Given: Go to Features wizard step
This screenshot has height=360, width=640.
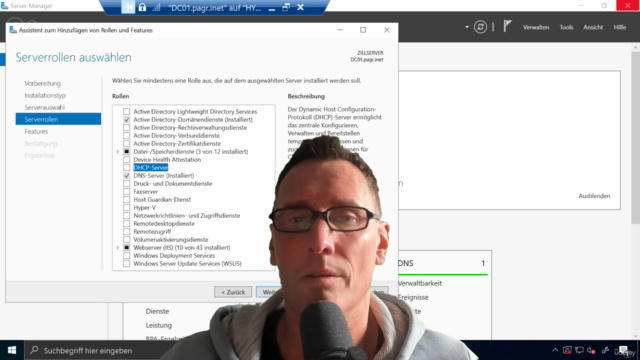Looking at the screenshot, I should 36,131.
